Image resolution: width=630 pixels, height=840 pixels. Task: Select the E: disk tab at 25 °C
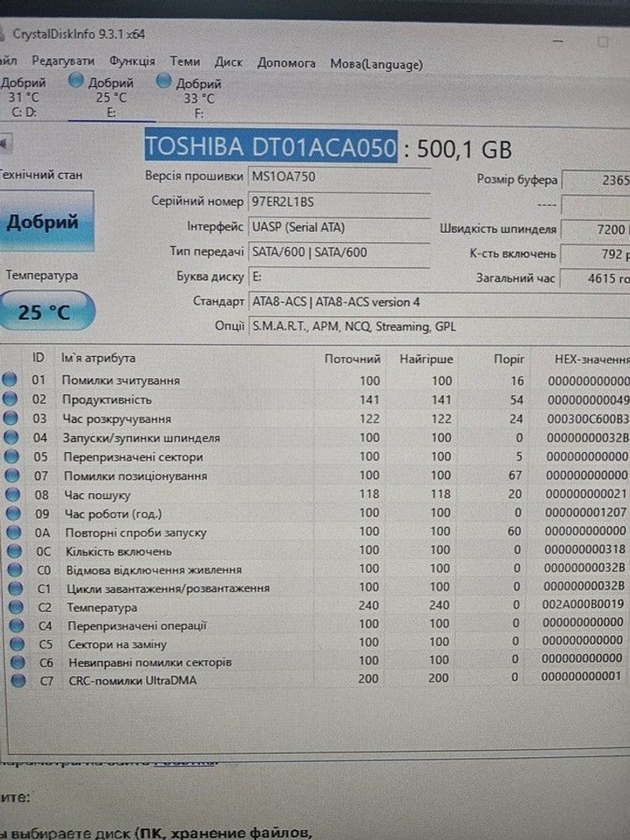pyautogui.click(x=111, y=97)
